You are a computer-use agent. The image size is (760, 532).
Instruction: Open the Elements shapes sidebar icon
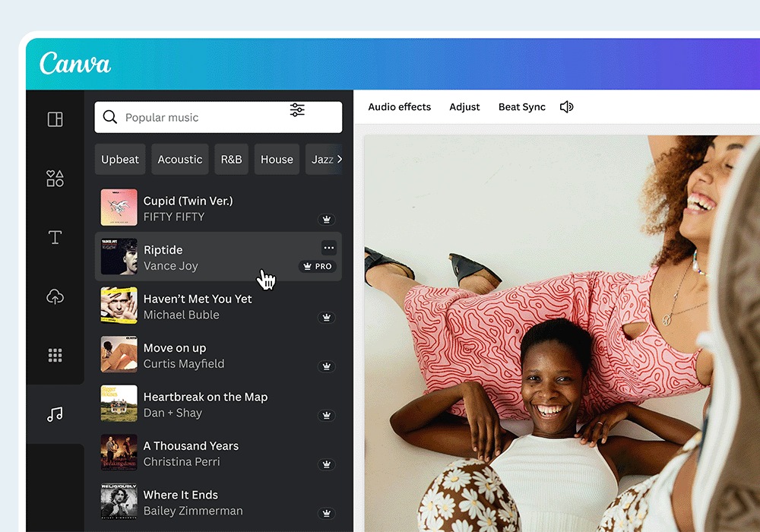pos(55,179)
